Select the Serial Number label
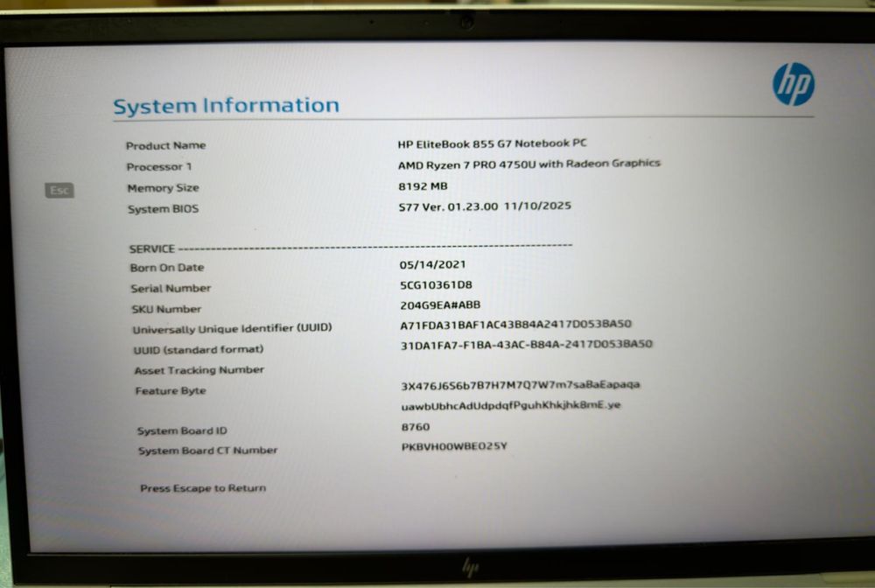This screenshot has width=875, height=588. coord(171,289)
